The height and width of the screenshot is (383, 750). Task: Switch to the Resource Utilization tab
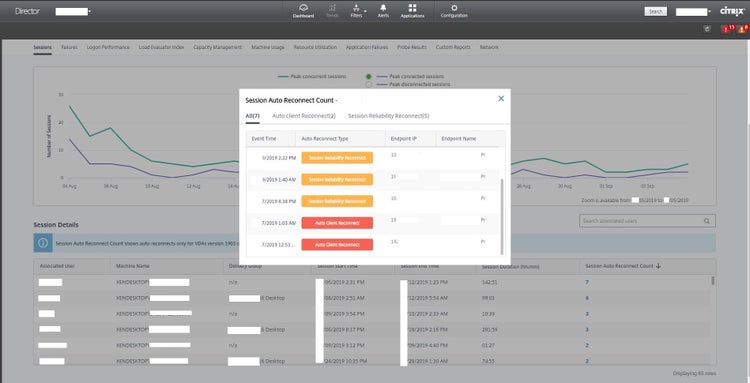pos(315,47)
